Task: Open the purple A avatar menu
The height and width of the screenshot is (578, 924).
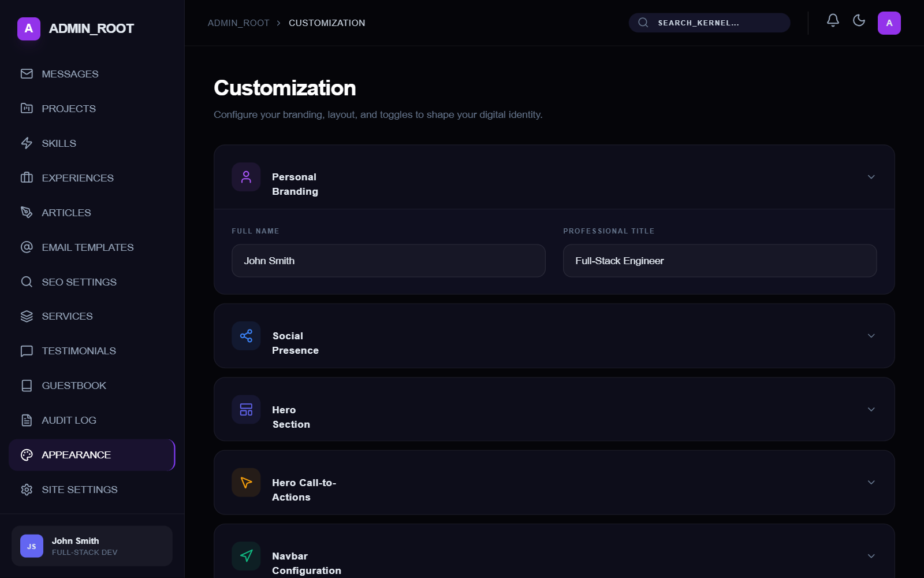Action: pyautogui.click(x=889, y=23)
